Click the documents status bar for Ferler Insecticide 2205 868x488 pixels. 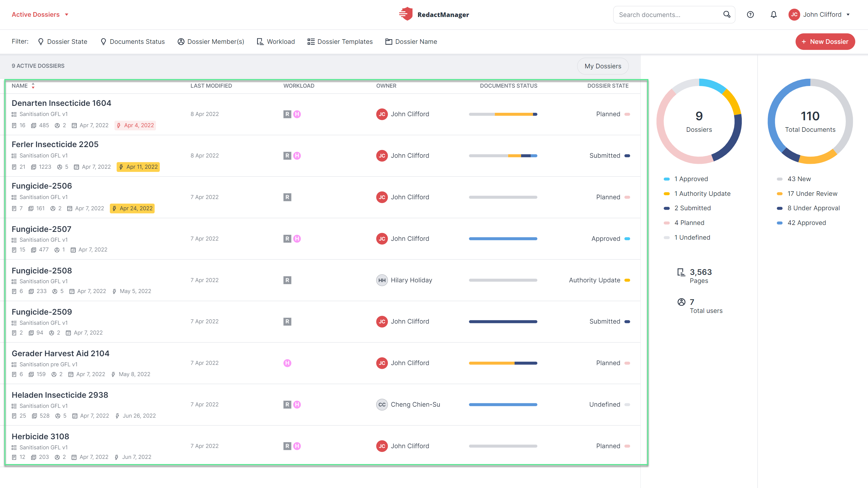(503, 155)
